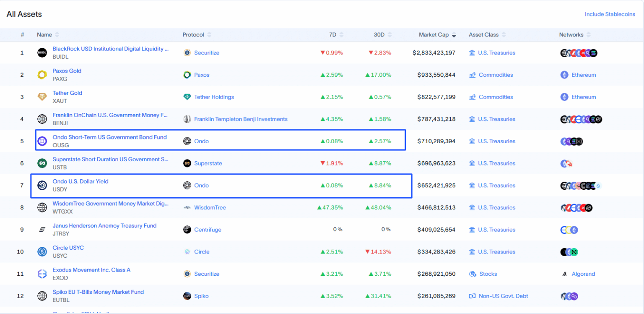Sort table by Market Cap column arrow

point(454,35)
